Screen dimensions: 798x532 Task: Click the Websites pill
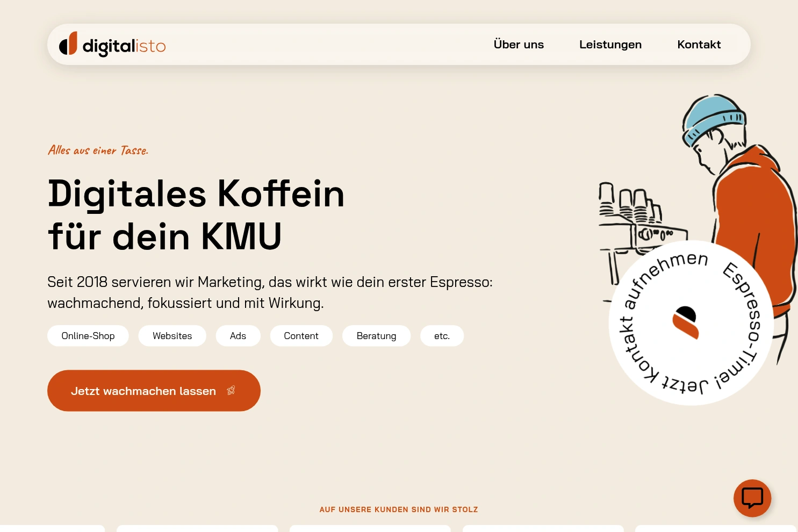(x=172, y=335)
